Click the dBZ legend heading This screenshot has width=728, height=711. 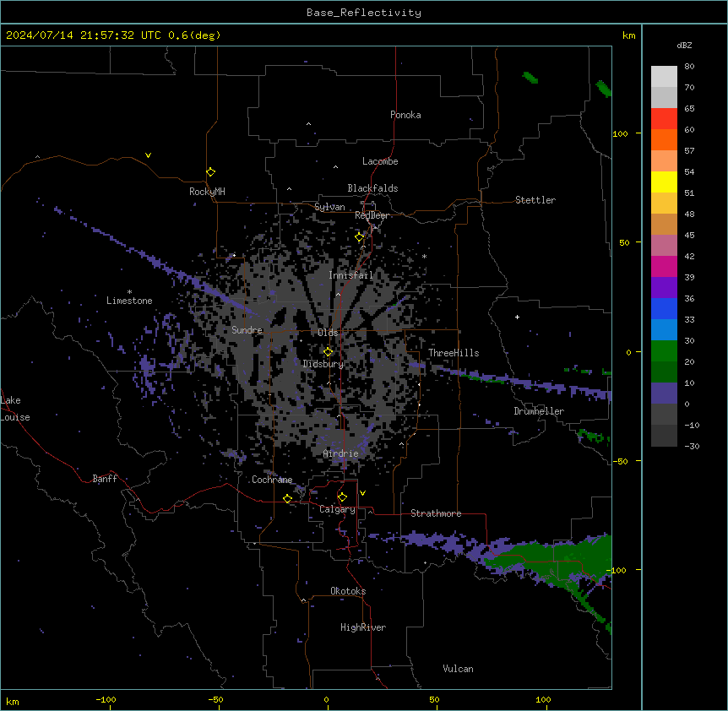(x=684, y=45)
